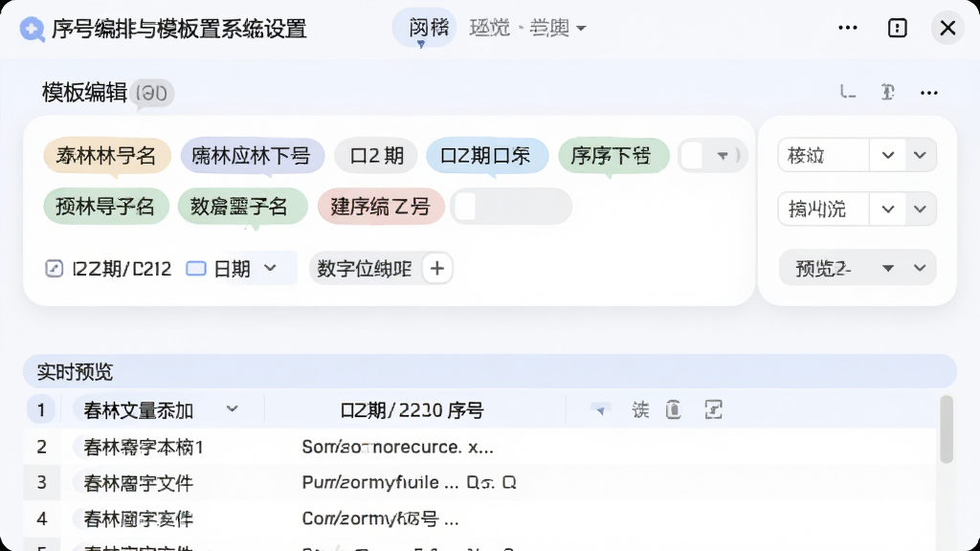The width and height of the screenshot is (980, 551).
Task: Click the magnifier app icon beside the title
Action: pos(32,30)
